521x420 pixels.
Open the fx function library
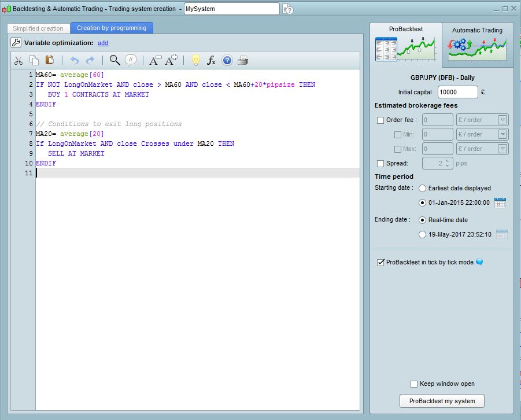[211, 60]
